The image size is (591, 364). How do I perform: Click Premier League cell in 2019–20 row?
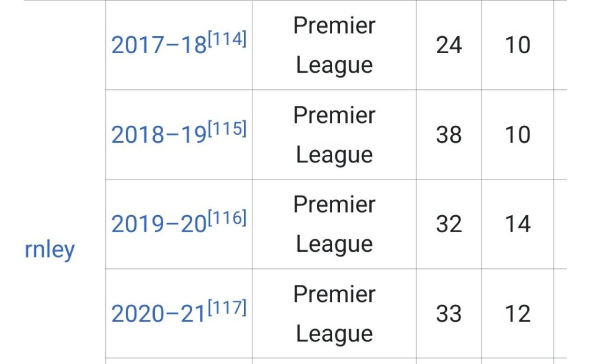click(334, 225)
